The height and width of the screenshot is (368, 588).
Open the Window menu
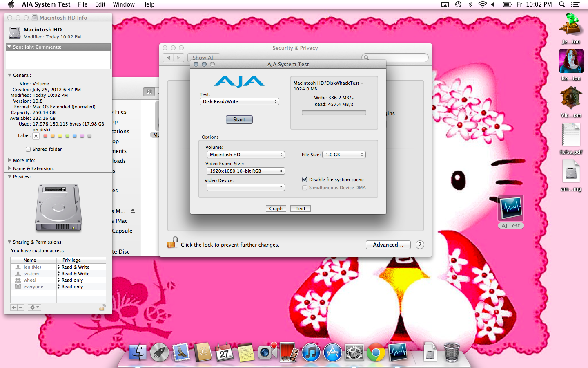click(124, 4)
